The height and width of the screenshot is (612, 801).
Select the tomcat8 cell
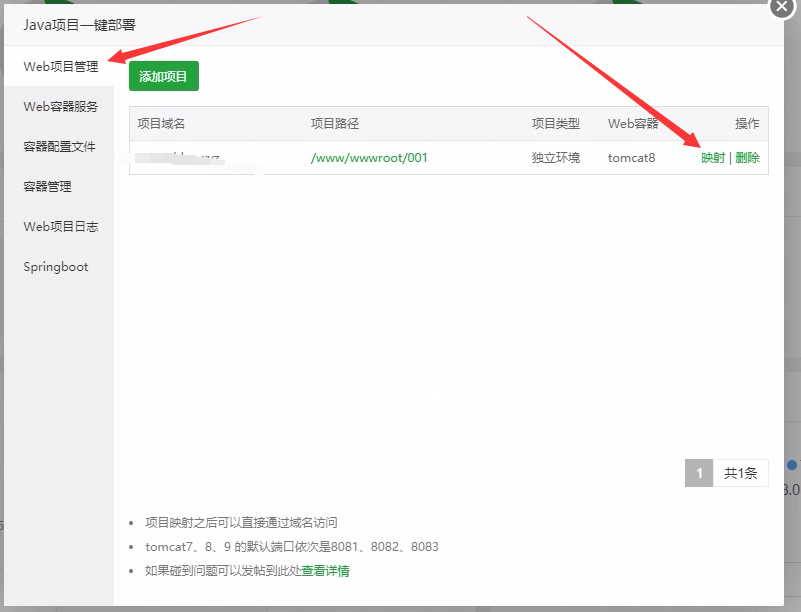pos(631,158)
